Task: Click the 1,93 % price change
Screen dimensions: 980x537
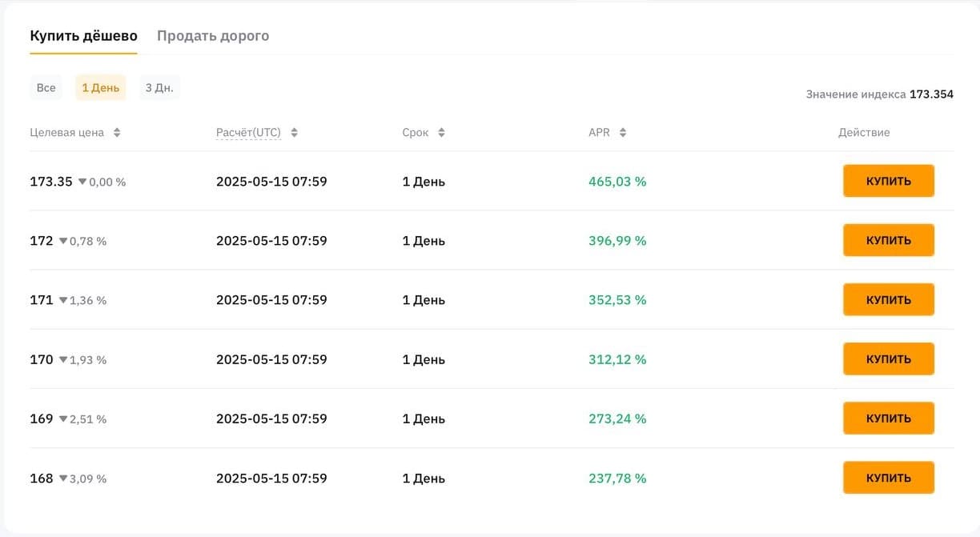Action: (x=88, y=360)
